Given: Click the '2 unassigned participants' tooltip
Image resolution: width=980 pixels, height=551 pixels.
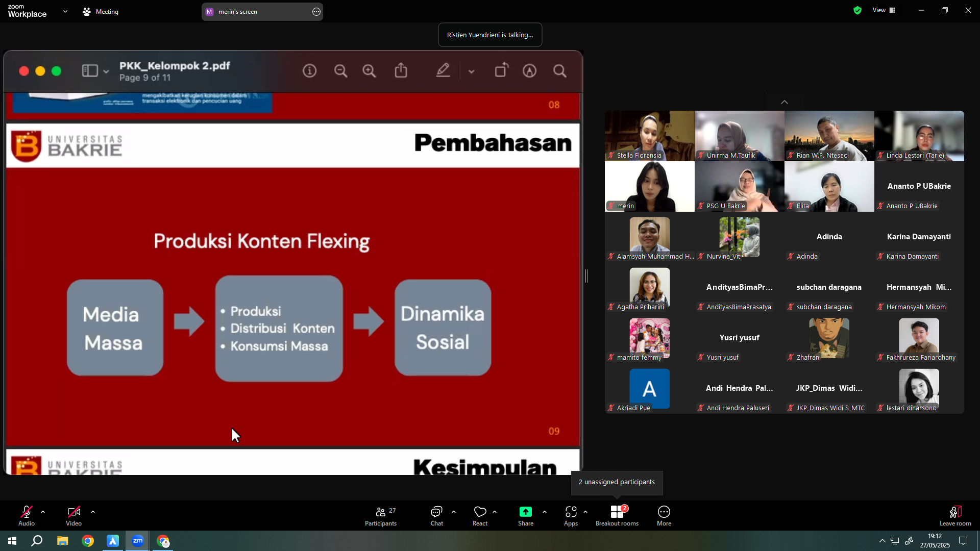Looking at the screenshot, I should (617, 482).
